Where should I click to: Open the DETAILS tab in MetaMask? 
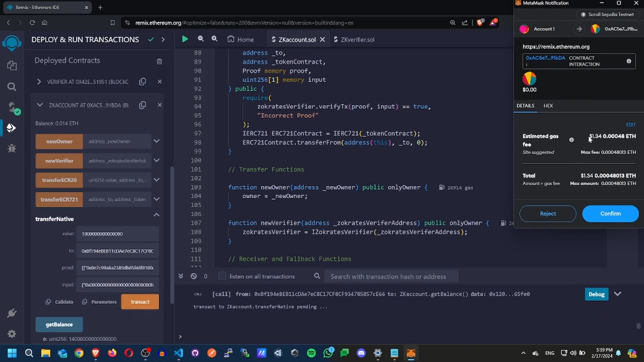[x=525, y=106]
